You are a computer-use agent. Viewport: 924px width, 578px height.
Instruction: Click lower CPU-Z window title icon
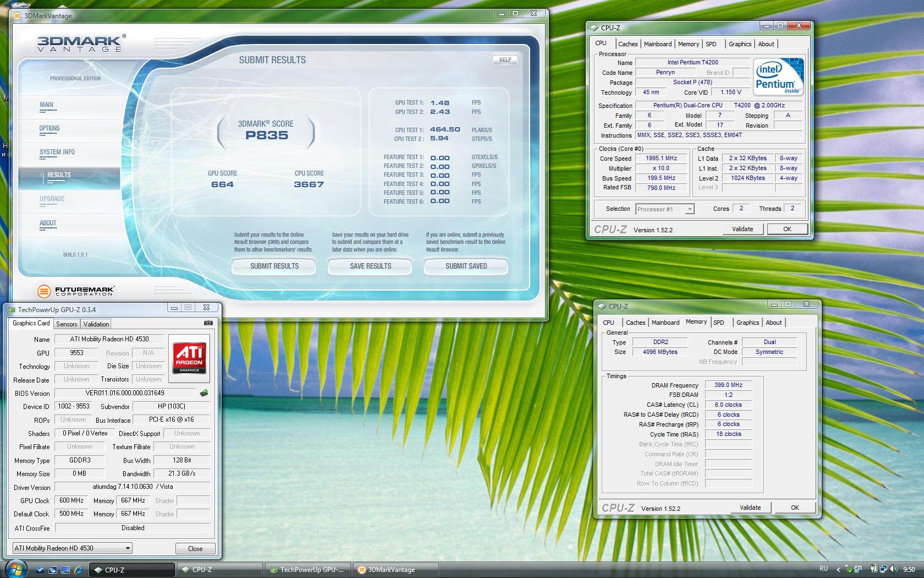pyautogui.click(x=602, y=306)
